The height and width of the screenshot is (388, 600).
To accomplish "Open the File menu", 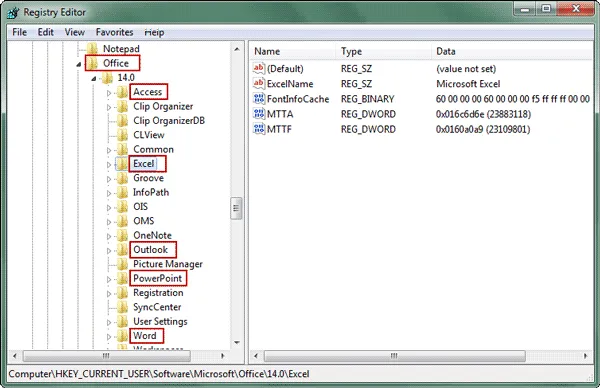I will point(20,32).
